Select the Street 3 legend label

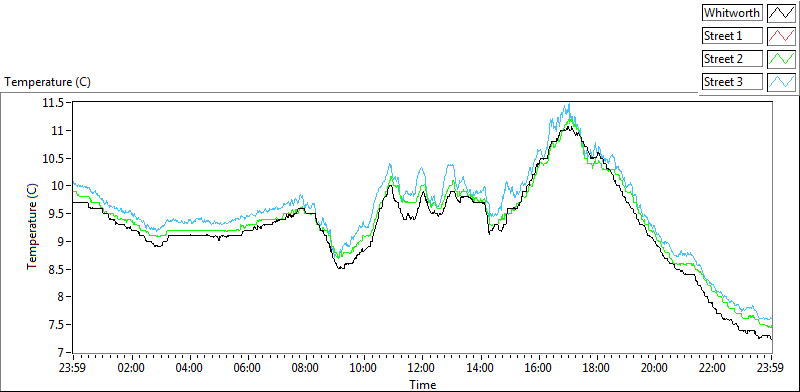(732, 82)
